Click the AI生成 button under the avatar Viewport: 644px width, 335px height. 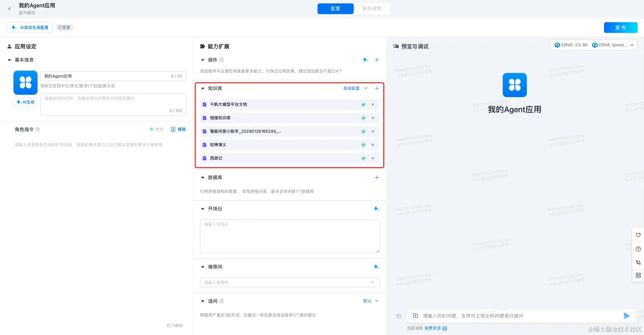[26, 102]
